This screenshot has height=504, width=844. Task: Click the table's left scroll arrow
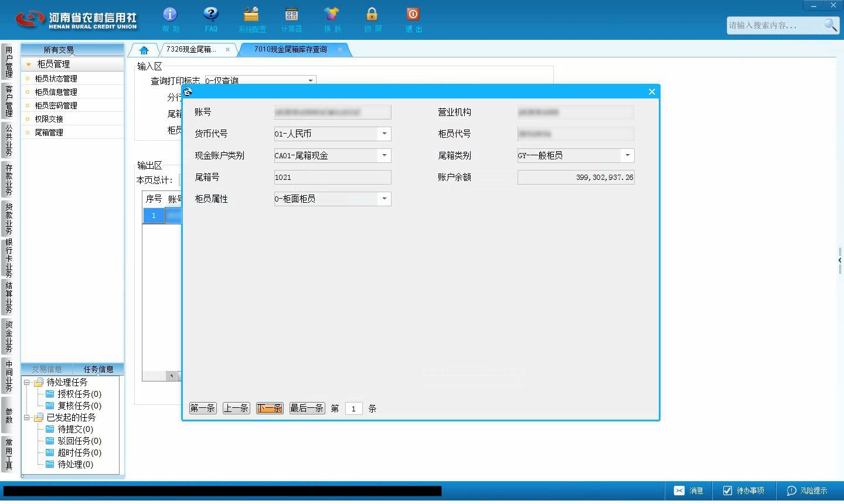[x=172, y=376]
